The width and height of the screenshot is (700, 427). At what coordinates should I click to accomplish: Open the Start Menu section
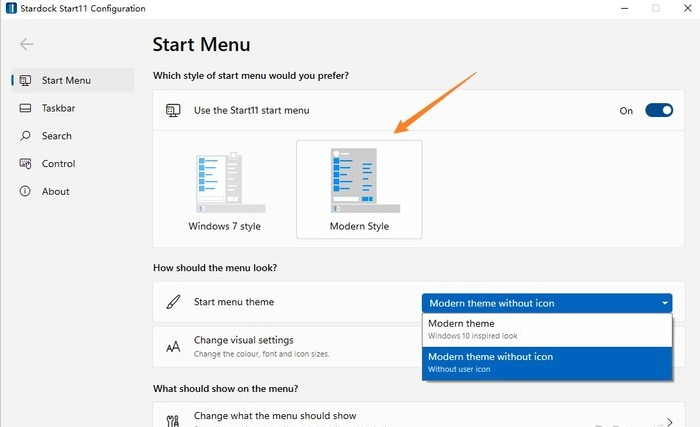click(x=73, y=80)
